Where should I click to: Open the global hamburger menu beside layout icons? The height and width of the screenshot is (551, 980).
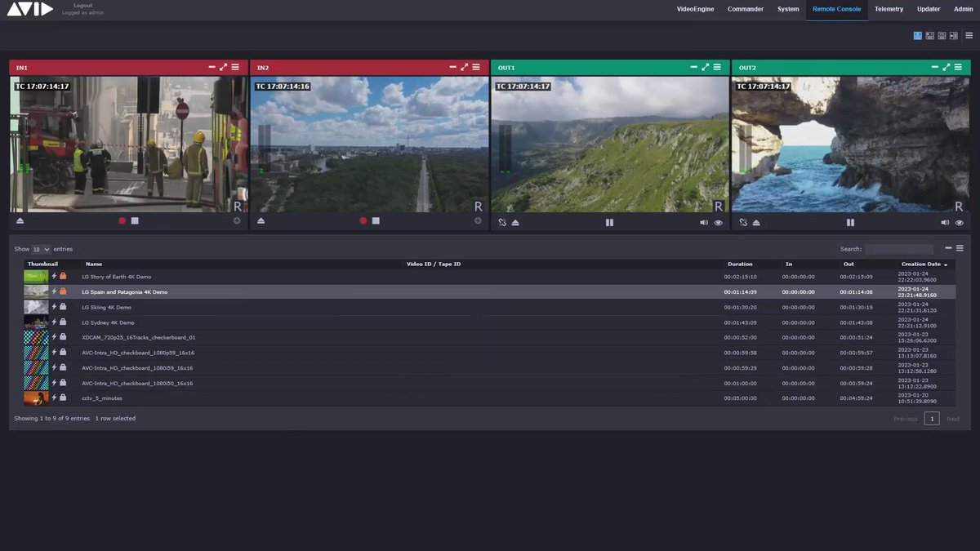(x=969, y=36)
